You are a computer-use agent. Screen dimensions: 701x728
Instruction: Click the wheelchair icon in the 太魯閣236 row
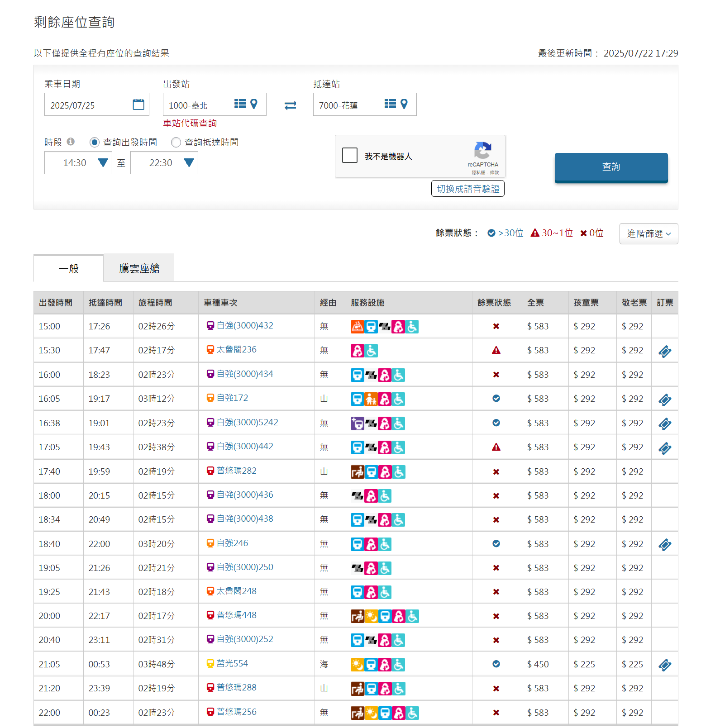tap(371, 351)
